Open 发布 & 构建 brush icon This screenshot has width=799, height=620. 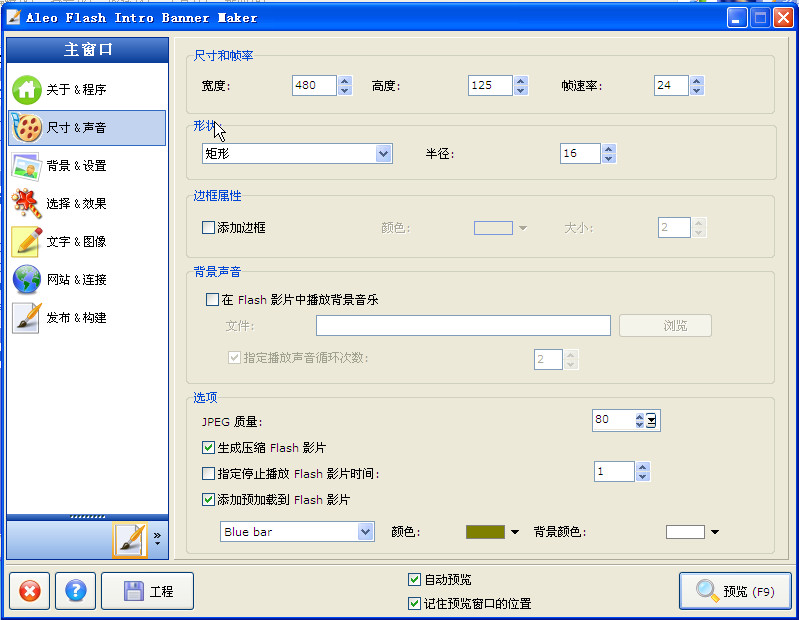click(x=26, y=317)
